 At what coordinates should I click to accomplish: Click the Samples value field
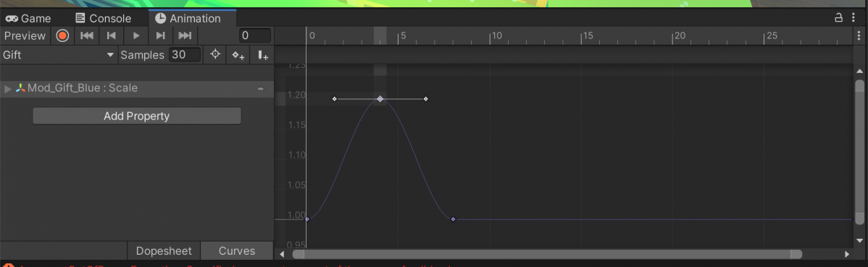click(185, 55)
